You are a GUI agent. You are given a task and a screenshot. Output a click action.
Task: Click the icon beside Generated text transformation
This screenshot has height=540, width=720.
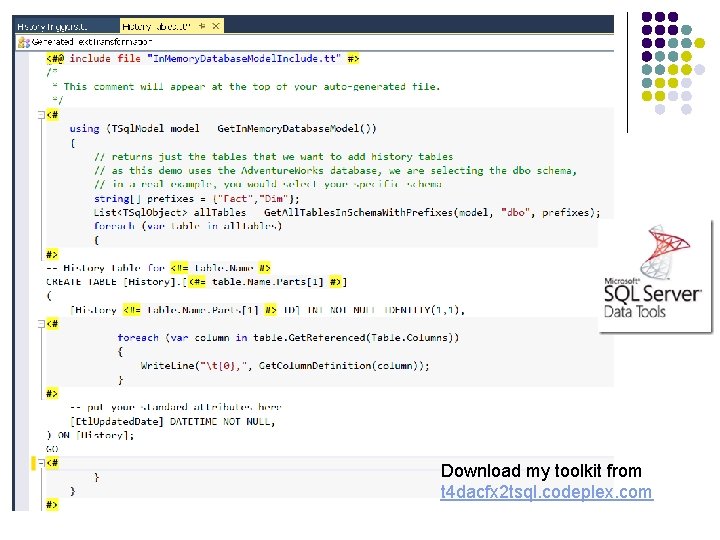click(x=23, y=42)
